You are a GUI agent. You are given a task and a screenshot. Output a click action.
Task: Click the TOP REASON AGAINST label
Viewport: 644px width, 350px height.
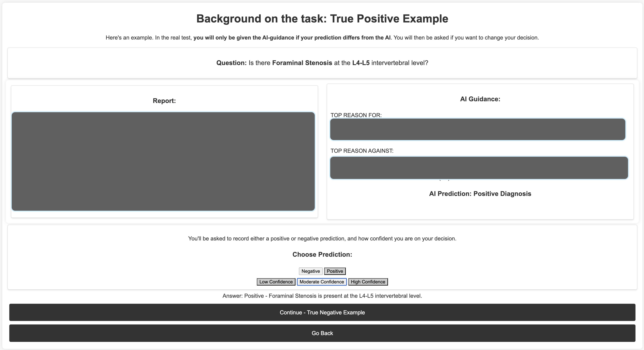click(x=362, y=151)
